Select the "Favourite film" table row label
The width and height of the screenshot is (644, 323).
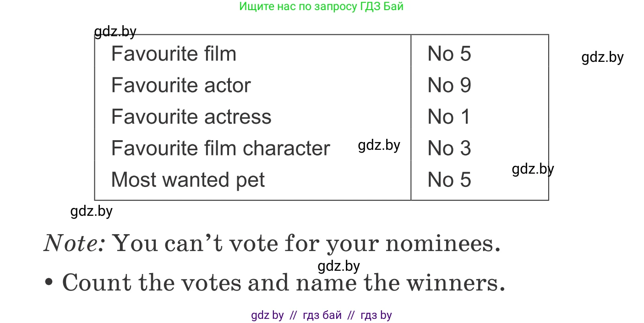(x=174, y=54)
